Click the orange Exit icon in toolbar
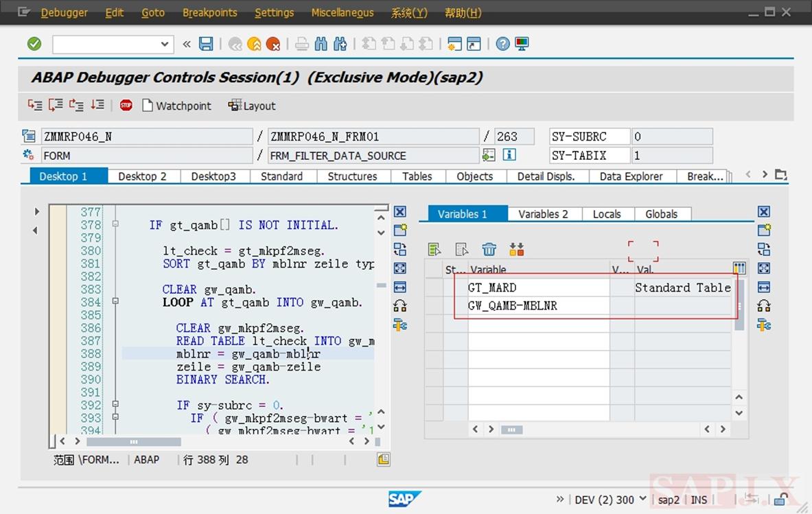This screenshot has height=514, width=812. [254, 44]
